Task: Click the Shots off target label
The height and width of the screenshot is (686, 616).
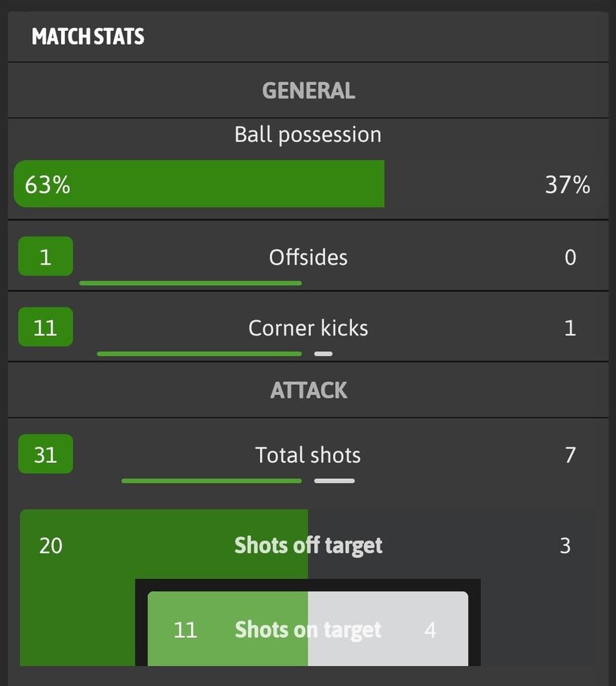Action: (308, 545)
